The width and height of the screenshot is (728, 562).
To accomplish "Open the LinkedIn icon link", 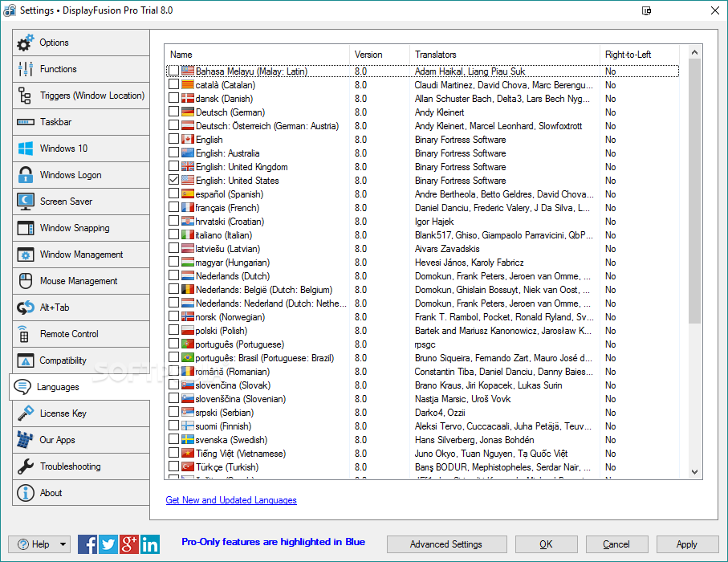I will click(150, 544).
